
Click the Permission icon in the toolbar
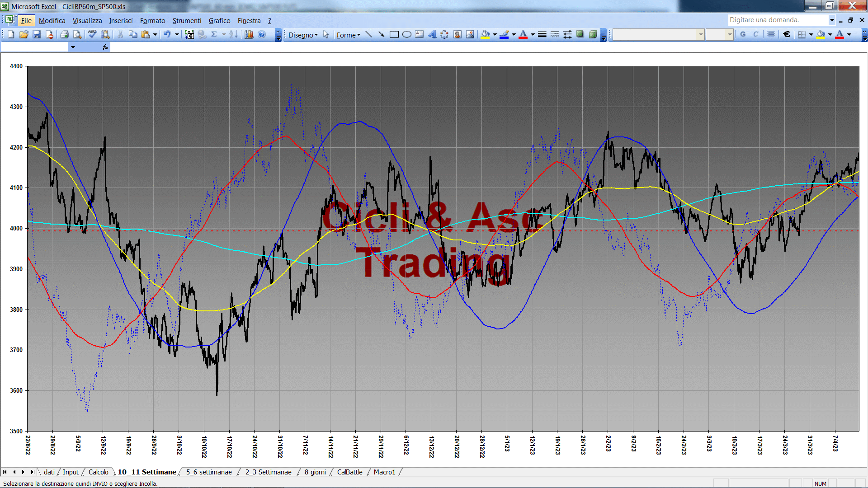[x=49, y=34]
